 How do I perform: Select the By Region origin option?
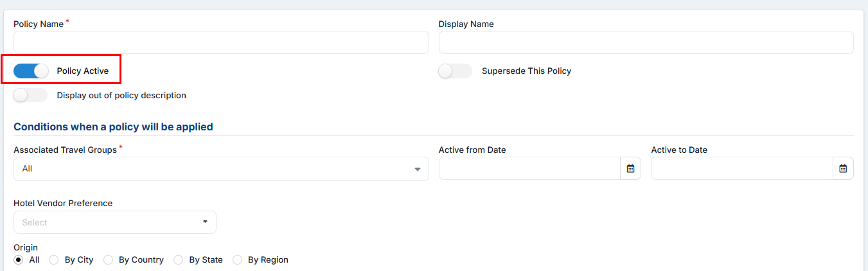point(238,260)
